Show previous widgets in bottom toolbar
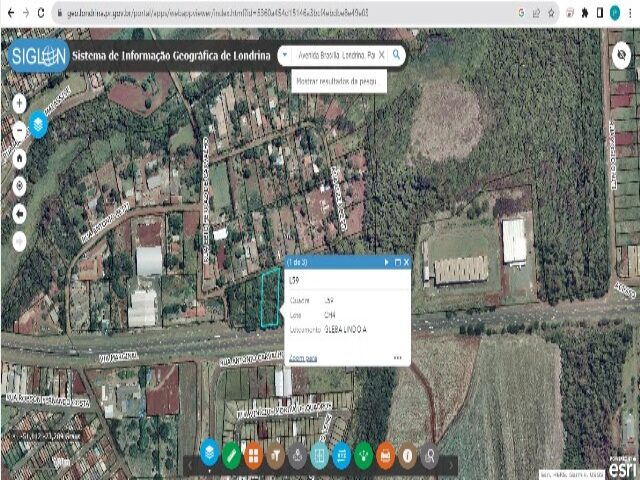This screenshot has height=480, width=640. [189, 465]
